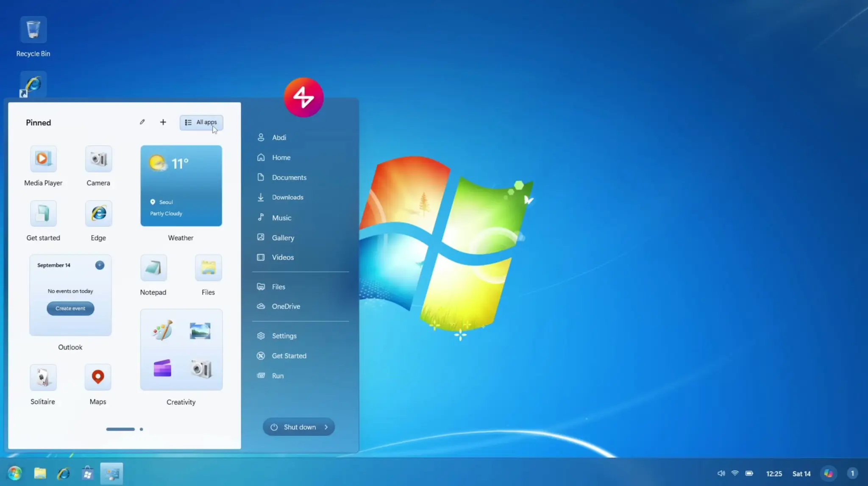This screenshot has width=868, height=486.
Task: Open the Internet Explorer desktop shortcut
Action: pos(33,85)
